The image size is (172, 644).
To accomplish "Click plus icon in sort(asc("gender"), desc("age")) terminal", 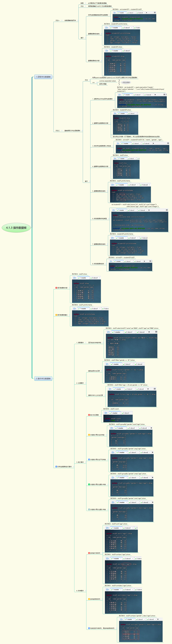I will click(x=158, y=619).
